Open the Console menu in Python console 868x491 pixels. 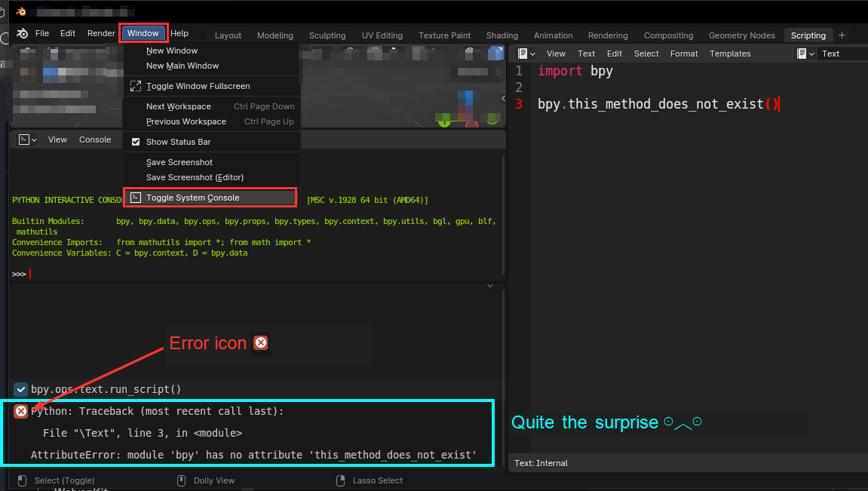click(95, 140)
